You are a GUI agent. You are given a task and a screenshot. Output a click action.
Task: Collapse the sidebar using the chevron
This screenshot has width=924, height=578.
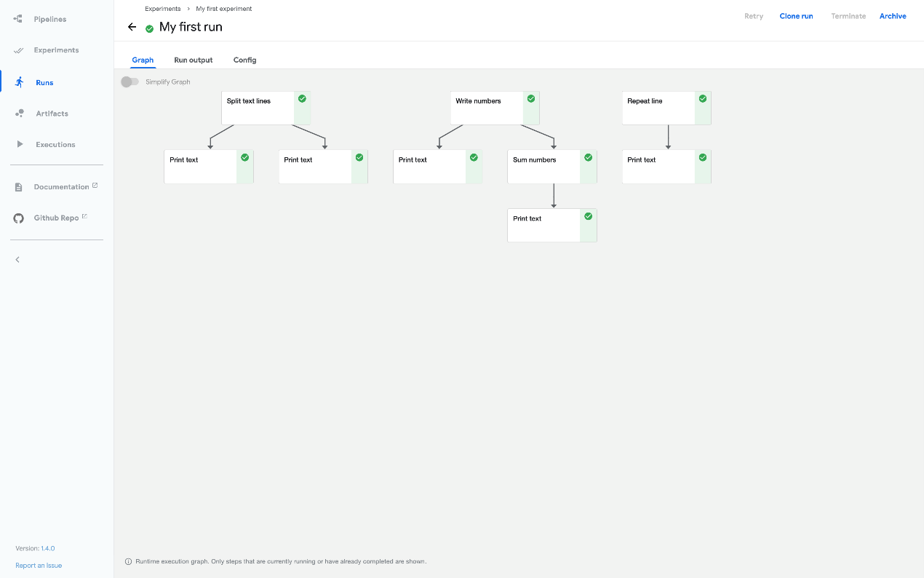tap(17, 259)
